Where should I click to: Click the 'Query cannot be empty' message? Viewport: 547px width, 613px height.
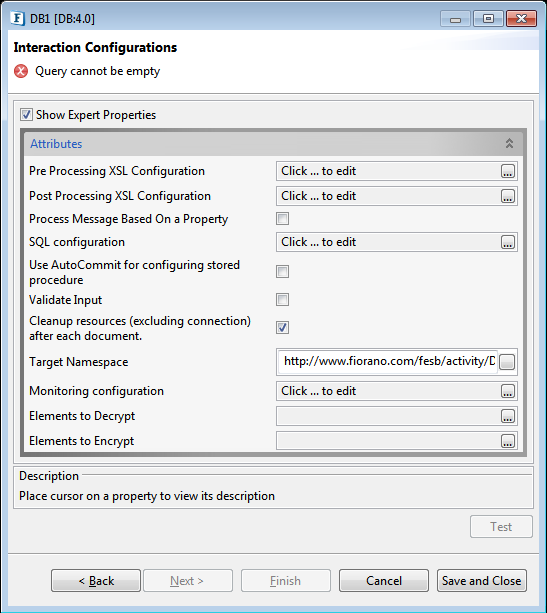[98, 72]
